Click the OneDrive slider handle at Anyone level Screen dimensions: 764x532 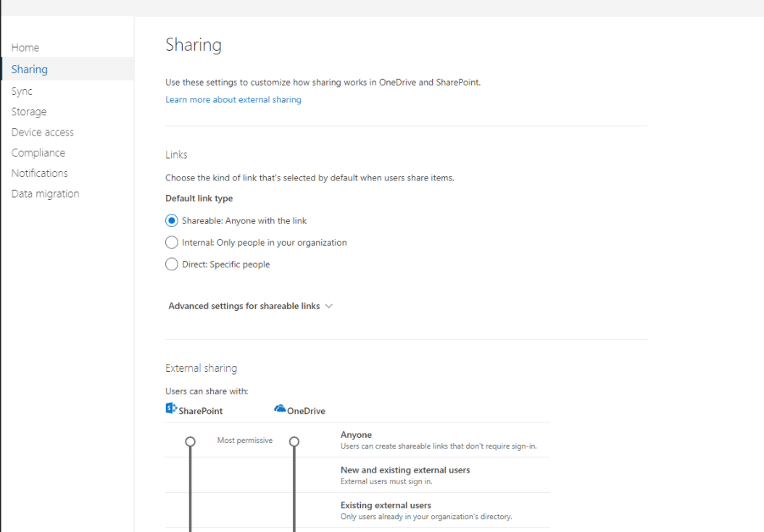[x=294, y=441]
